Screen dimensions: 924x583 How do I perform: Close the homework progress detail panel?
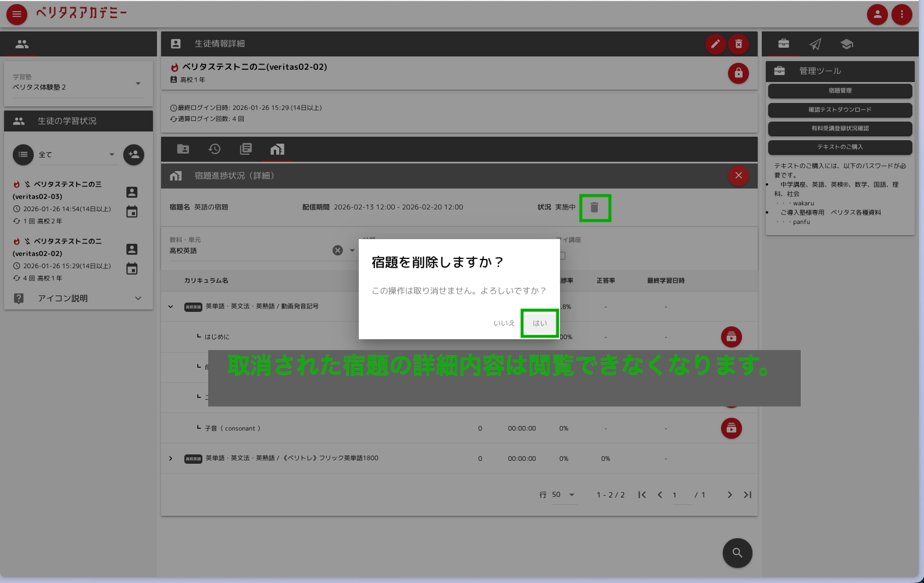(x=739, y=175)
